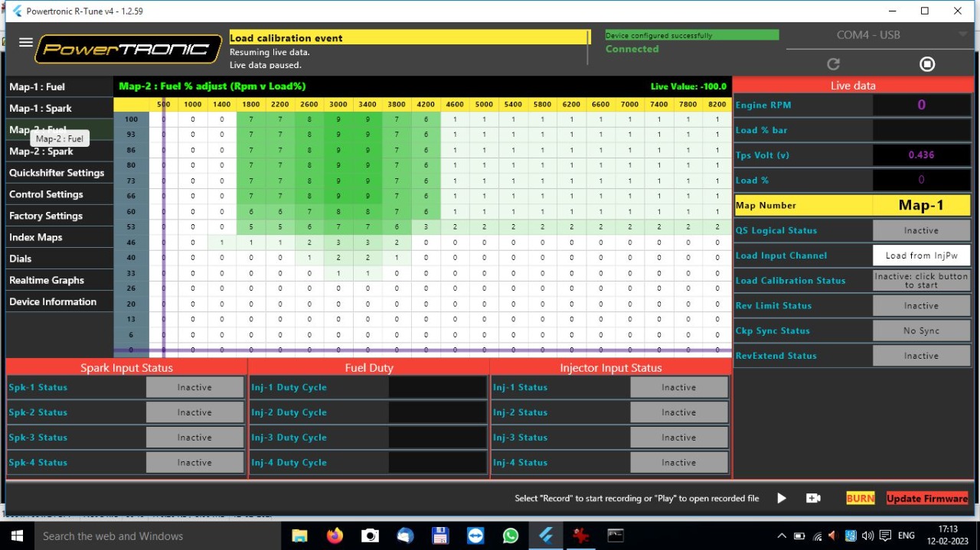Click the QS Logical Status Inactive indicator
Image resolution: width=980 pixels, height=550 pixels.
[921, 230]
